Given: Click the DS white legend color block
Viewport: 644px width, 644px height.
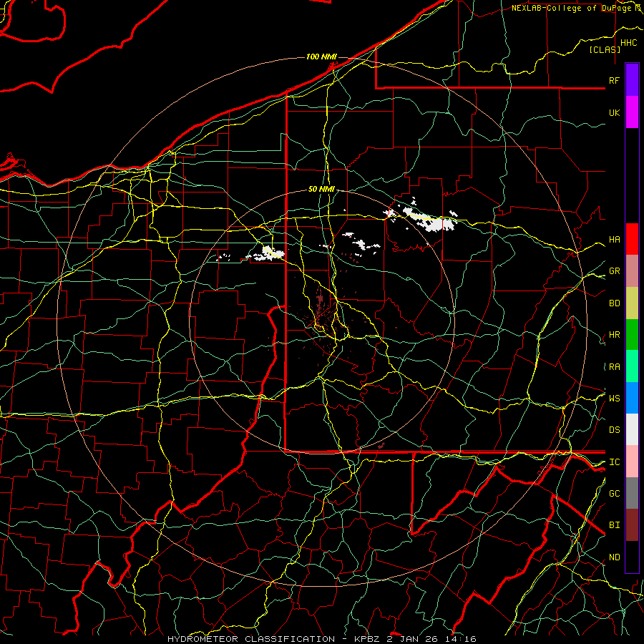Looking at the screenshot, I should click(x=632, y=429).
